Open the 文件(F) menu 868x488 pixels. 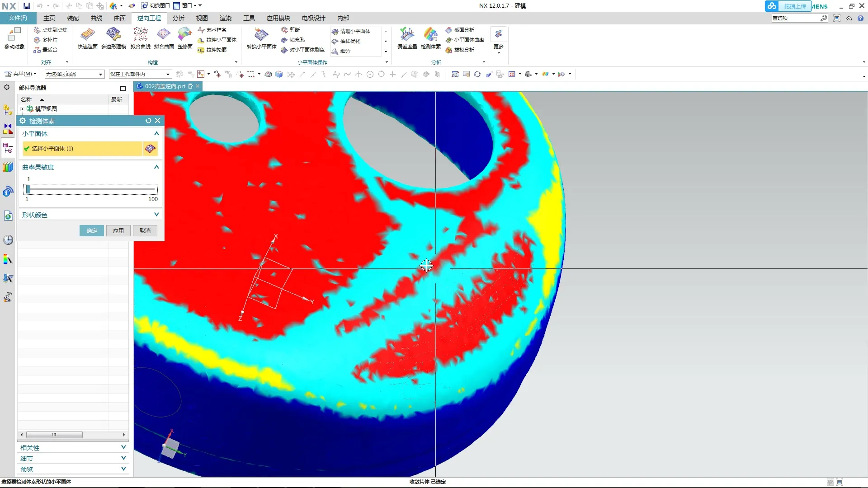18,18
